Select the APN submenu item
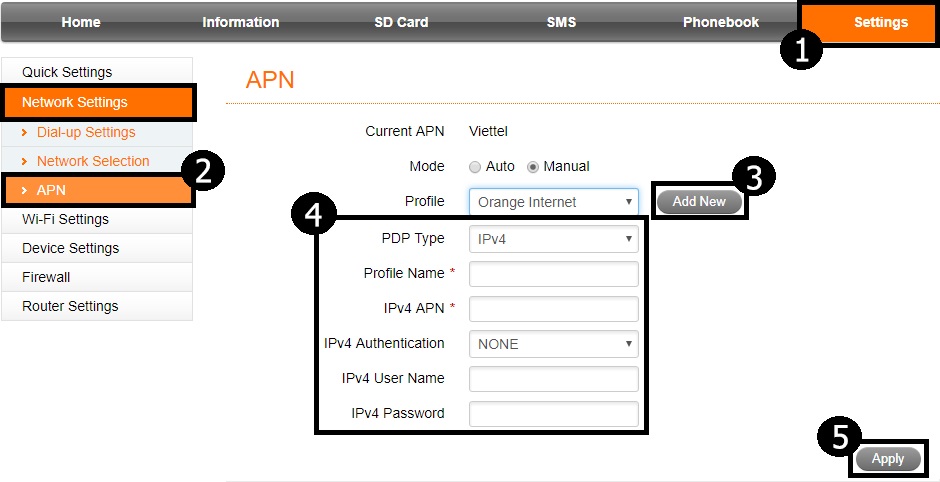Image resolution: width=940 pixels, height=482 pixels. (x=51, y=190)
